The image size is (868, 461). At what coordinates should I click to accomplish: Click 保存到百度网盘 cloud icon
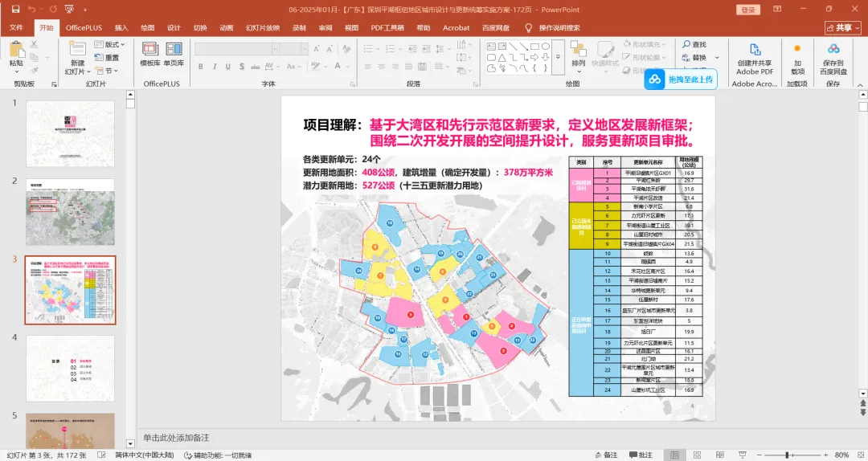pos(833,49)
